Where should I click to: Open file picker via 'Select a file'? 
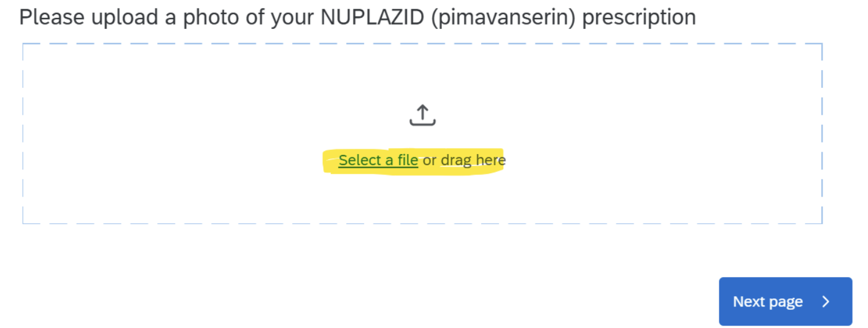click(378, 160)
